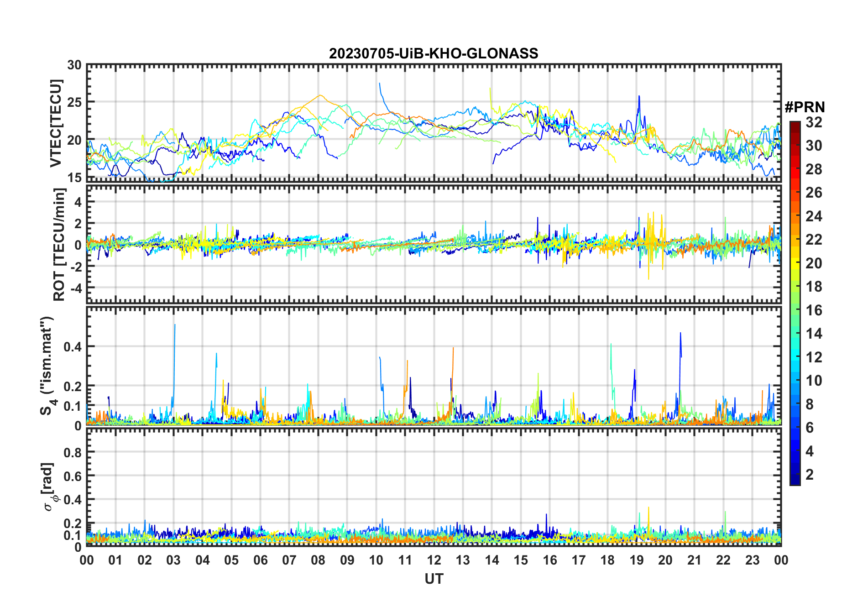The height and width of the screenshot is (607, 868).
Task: Click the UT x-axis label
Action: pos(434,579)
